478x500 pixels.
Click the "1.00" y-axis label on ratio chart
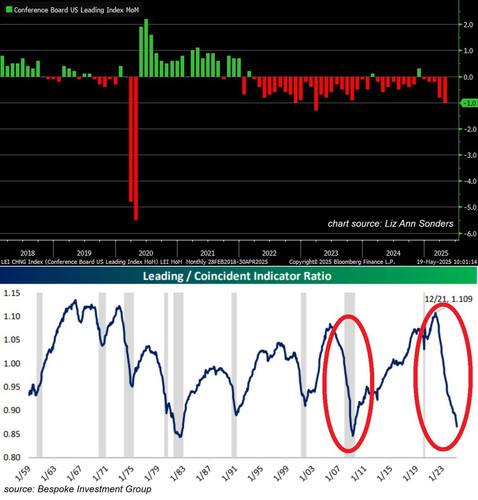point(12,363)
